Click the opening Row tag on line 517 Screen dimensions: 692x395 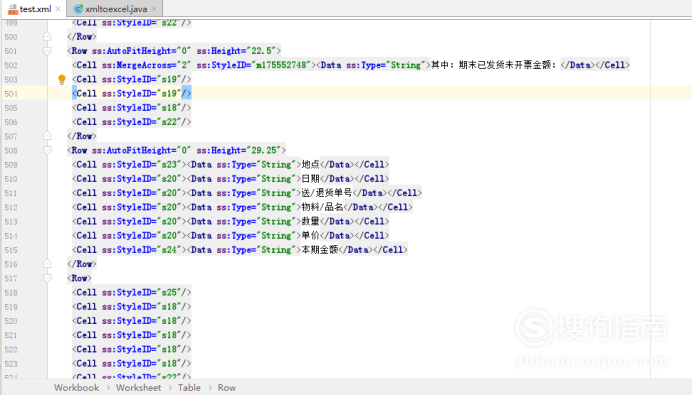click(79, 278)
